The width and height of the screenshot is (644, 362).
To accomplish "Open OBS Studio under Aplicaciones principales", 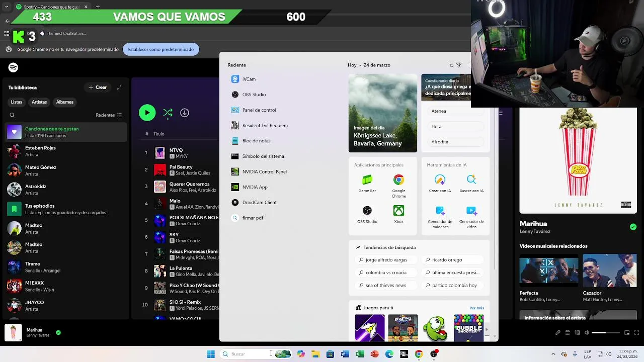I will (x=367, y=214).
